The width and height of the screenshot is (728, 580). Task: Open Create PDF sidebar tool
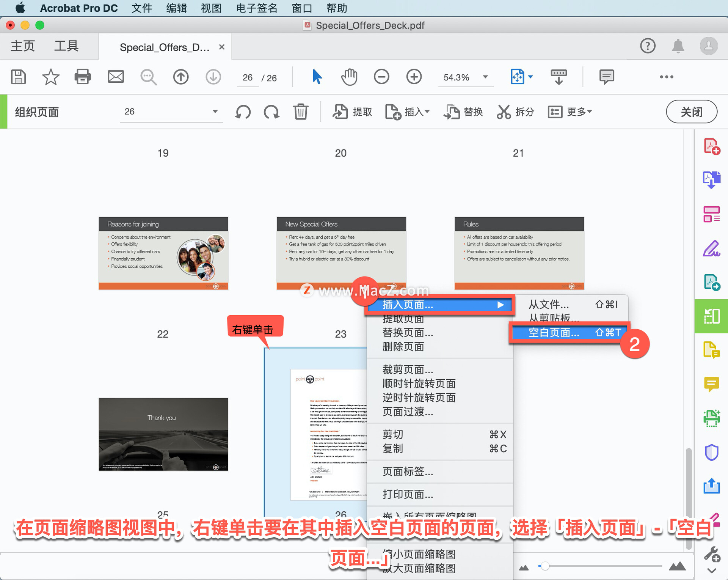pyautogui.click(x=712, y=146)
